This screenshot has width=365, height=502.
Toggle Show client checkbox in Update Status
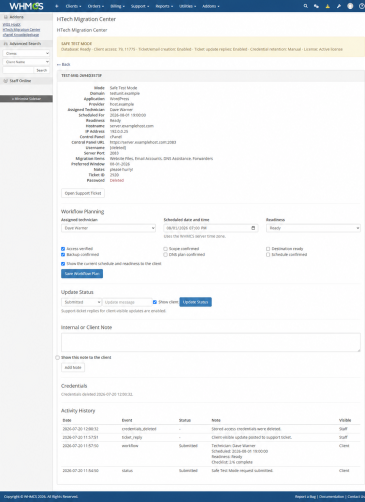click(x=155, y=302)
